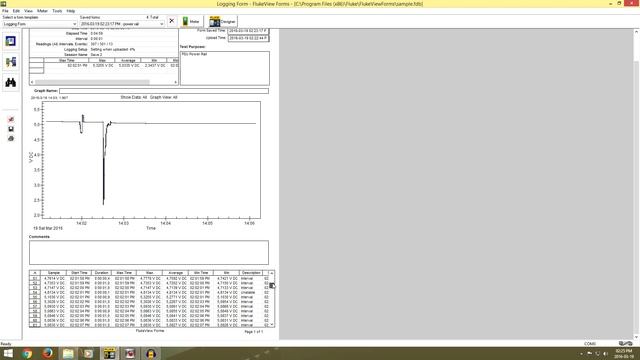Click summary table scroll left arrow

coord(32,82)
